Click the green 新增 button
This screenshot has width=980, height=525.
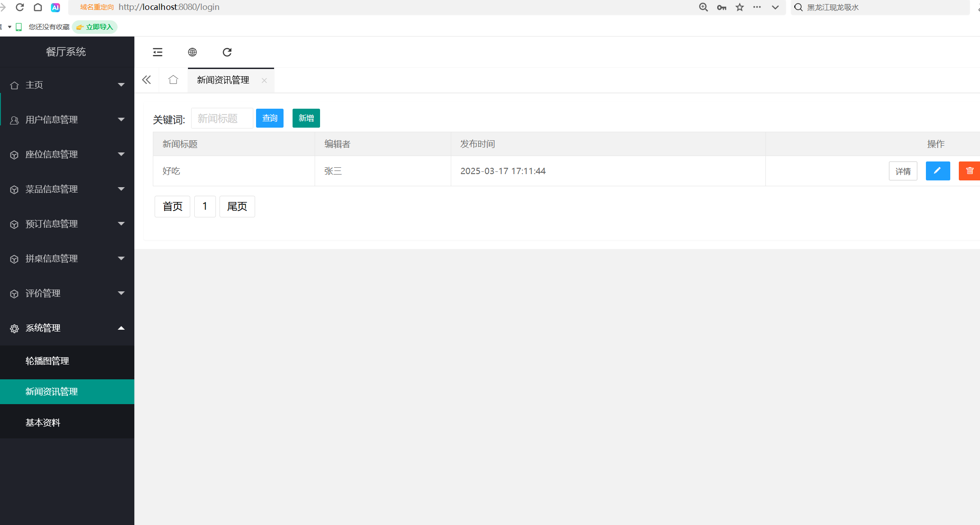(306, 118)
